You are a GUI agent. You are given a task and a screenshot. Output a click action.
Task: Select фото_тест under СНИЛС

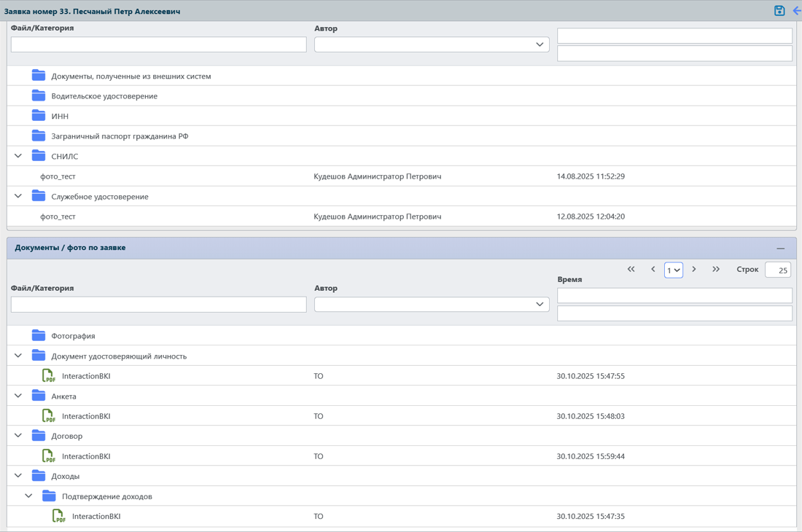[x=58, y=176]
